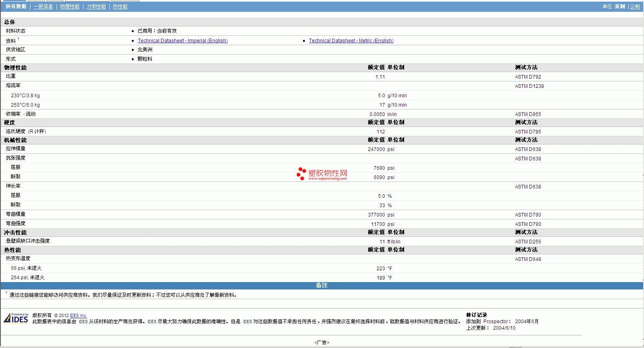Go to the 热性能 tab
The height and width of the screenshot is (348, 644).
120,7
